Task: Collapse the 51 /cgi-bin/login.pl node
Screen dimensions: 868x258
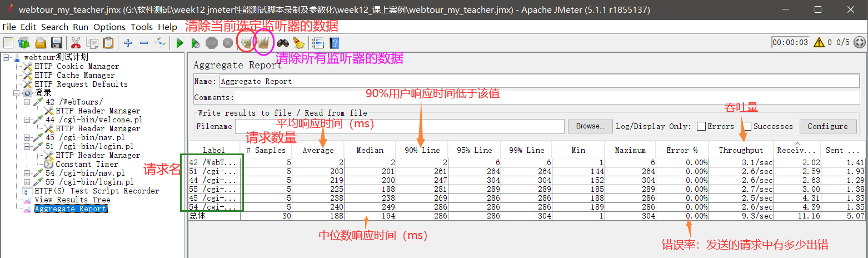Action: coord(27,147)
